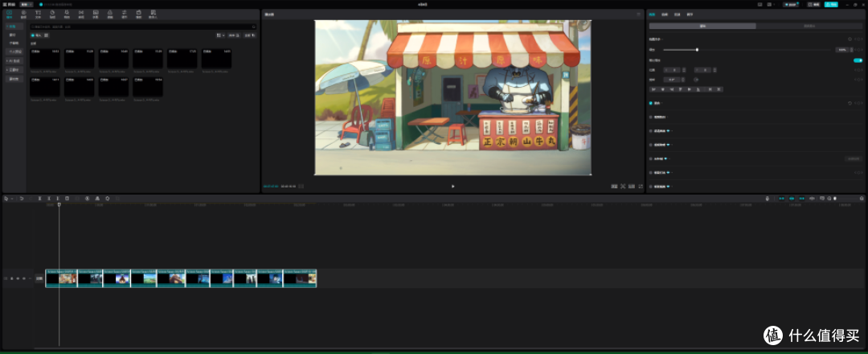This screenshot has height=354, width=868.
Task: Open the view mode dropdown in media panel
Action: 221,35
